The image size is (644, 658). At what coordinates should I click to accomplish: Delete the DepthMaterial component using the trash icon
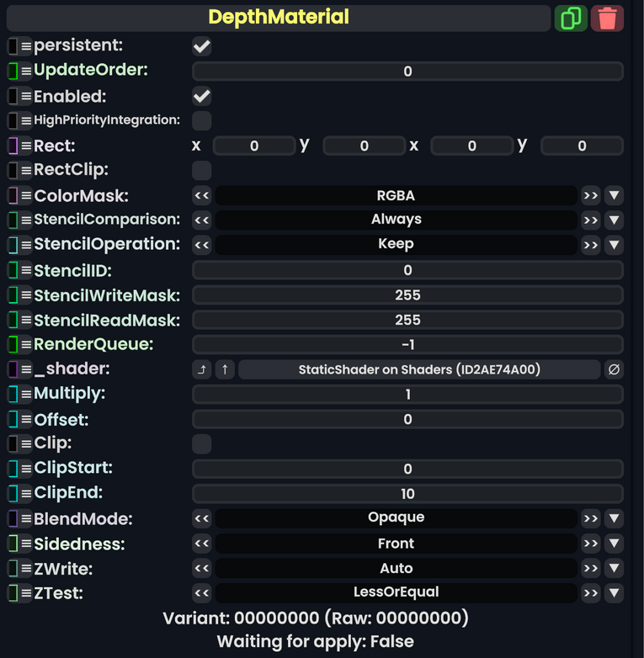click(607, 18)
